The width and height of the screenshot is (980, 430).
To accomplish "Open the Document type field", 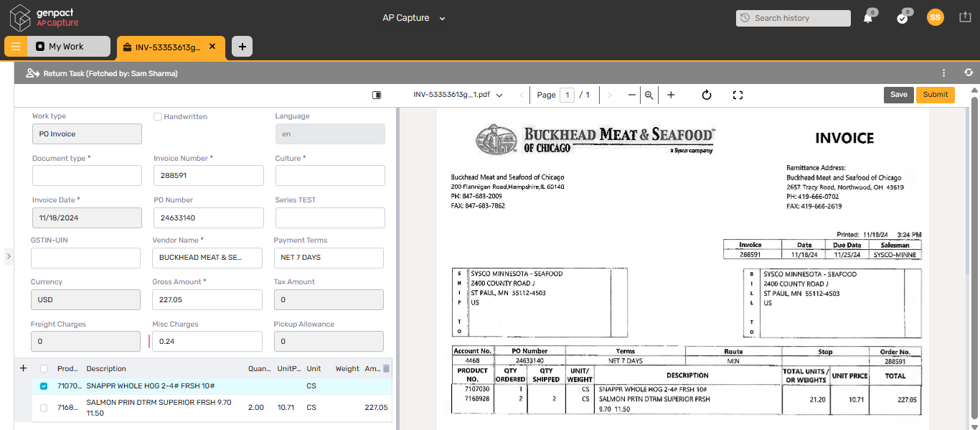I will pos(87,176).
